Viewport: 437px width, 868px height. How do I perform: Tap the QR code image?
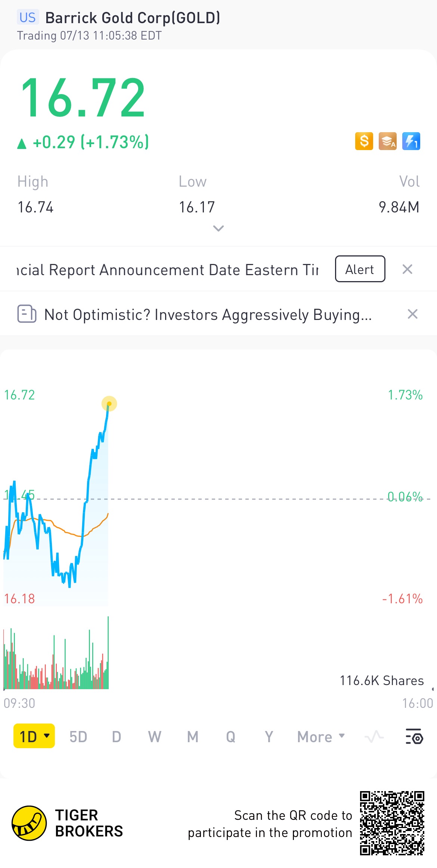[392, 823]
